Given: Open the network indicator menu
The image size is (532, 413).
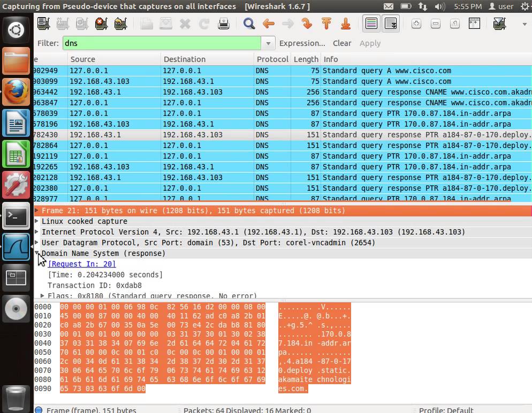Looking at the screenshot, I should pyautogui.click(x=423, y=6).
